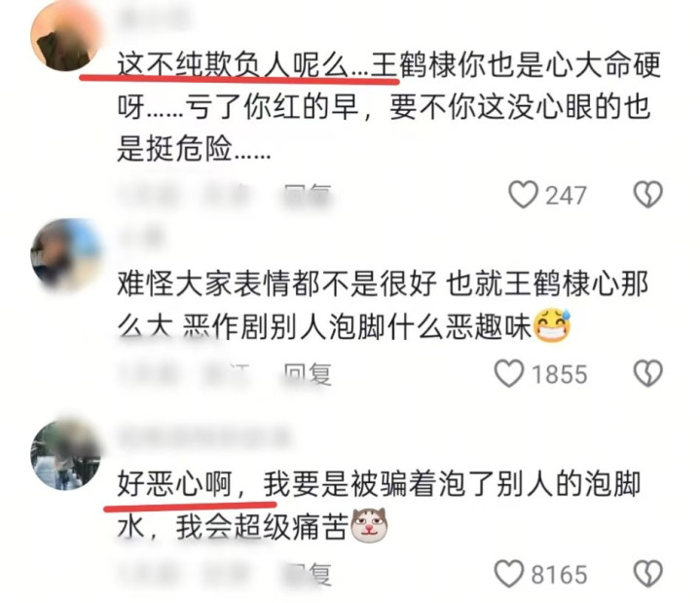Screen dimensions: 700x603
Task: Tap the like count 1855
Action: (559, 374)
